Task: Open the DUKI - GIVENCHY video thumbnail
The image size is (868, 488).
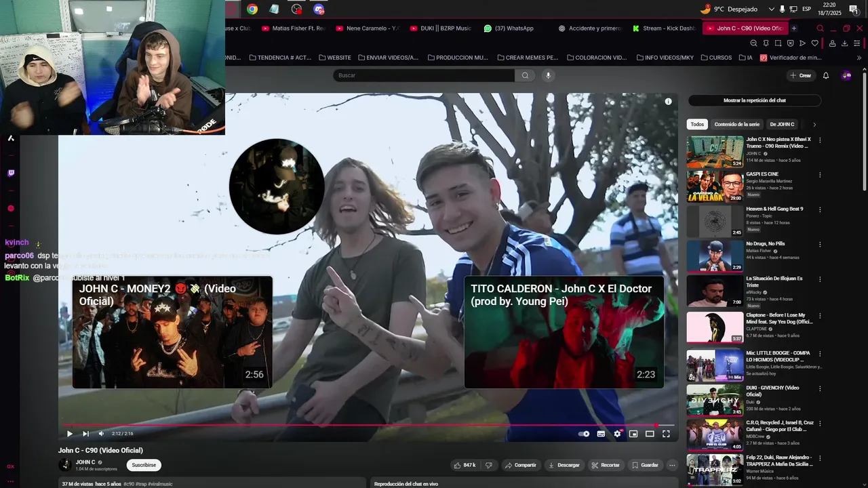Action: (715, 400)
